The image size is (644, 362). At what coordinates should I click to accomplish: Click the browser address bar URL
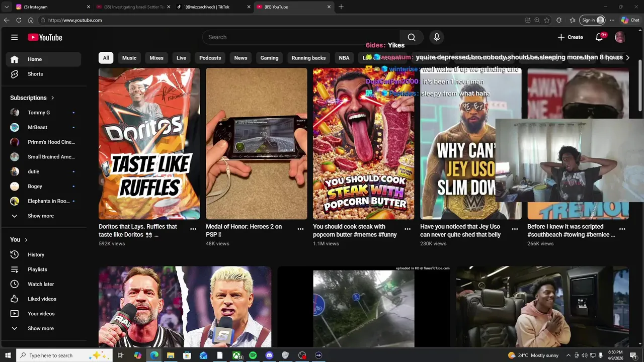coord(75,20)
